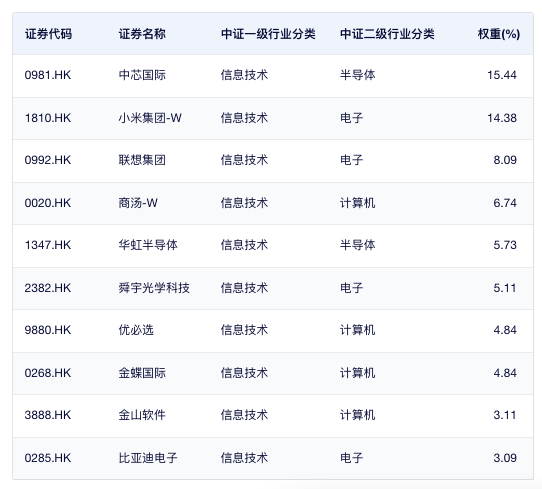Click 信息技术 in the 商汤-W row
The image size is (542, 489).
point(244,203)
